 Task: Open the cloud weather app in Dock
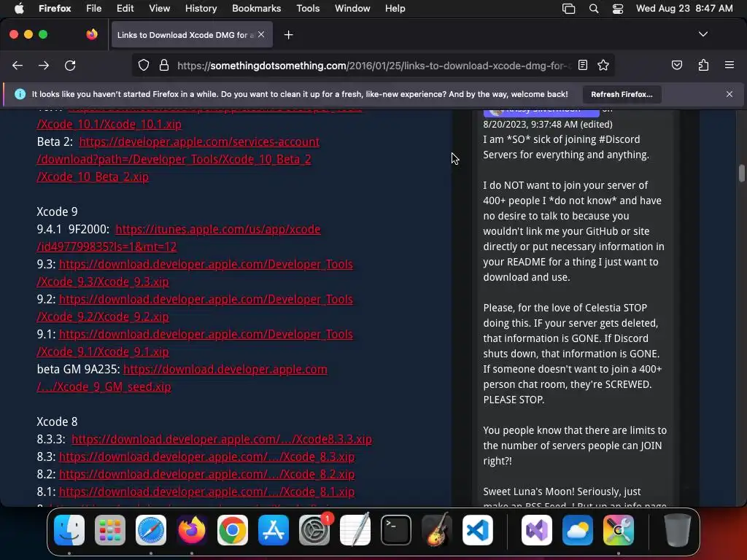click(x=578, y=529)
